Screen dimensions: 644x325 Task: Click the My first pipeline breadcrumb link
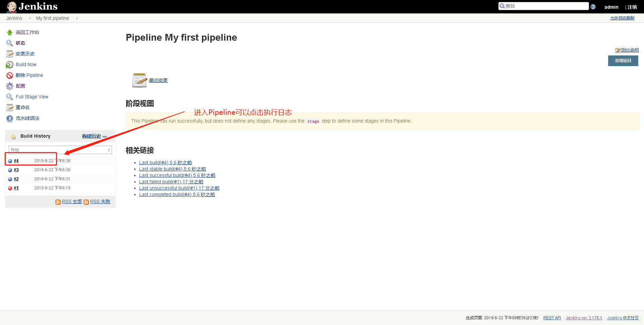[53, 18]
